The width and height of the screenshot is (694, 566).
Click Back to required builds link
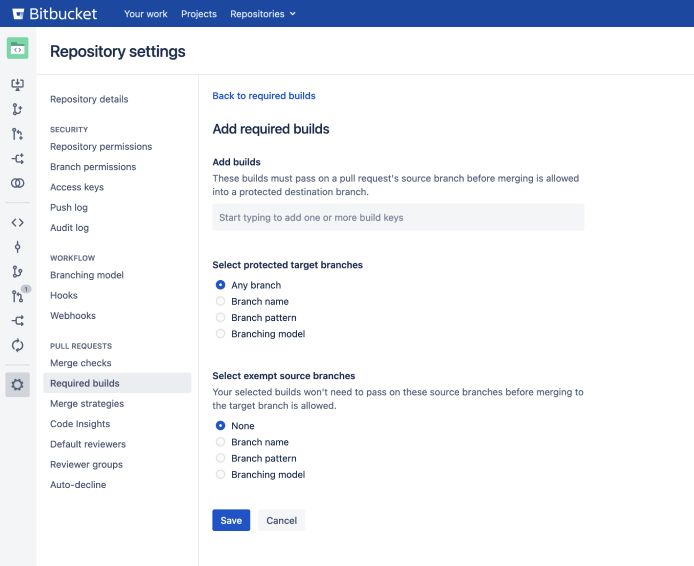(264, 96)
